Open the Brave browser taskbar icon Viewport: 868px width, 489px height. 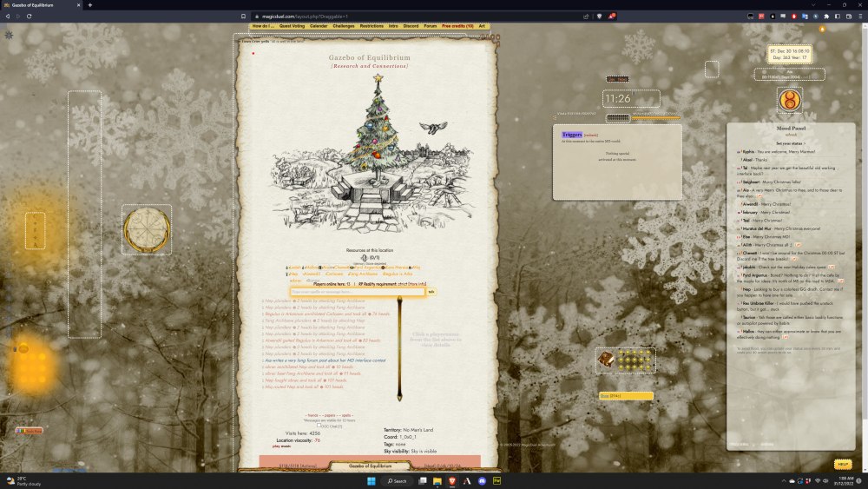(x=452, y=480)
